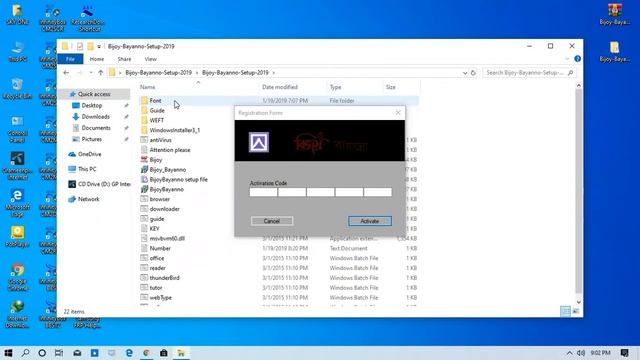Select Quick access in navigation pane

pyautogui.click(x=94, y=94)
